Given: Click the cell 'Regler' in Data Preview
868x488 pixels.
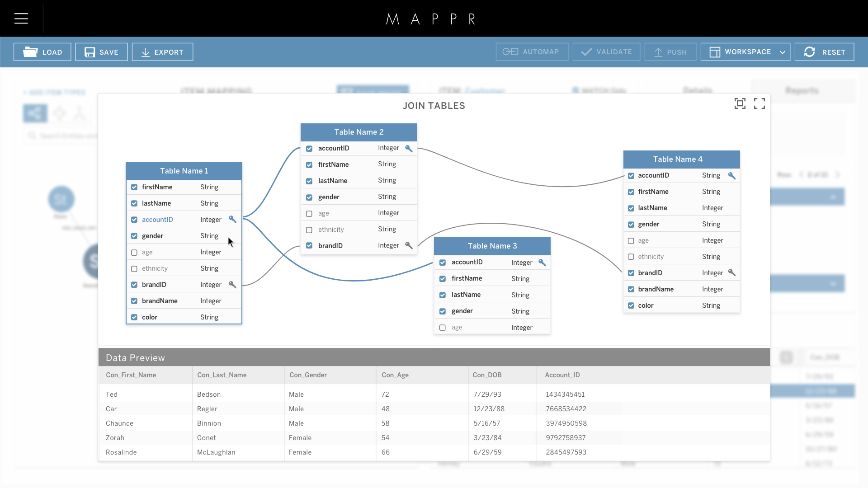Looking at the screenshot, I should [207, 409].
